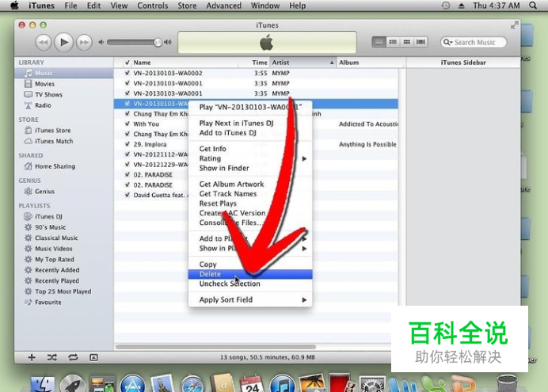
Task: Switch to album list view button
Action: pos(393,42)
